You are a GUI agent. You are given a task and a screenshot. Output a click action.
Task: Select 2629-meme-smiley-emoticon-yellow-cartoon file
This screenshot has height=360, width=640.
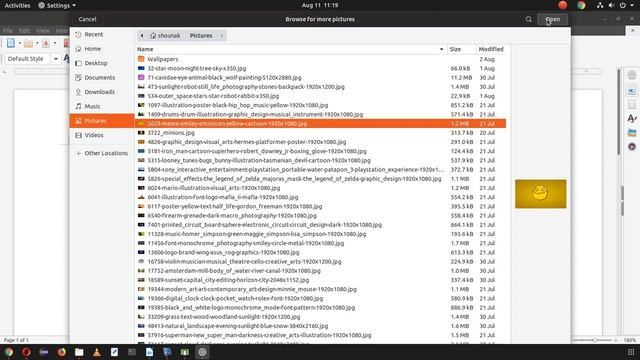pos(320,123)
